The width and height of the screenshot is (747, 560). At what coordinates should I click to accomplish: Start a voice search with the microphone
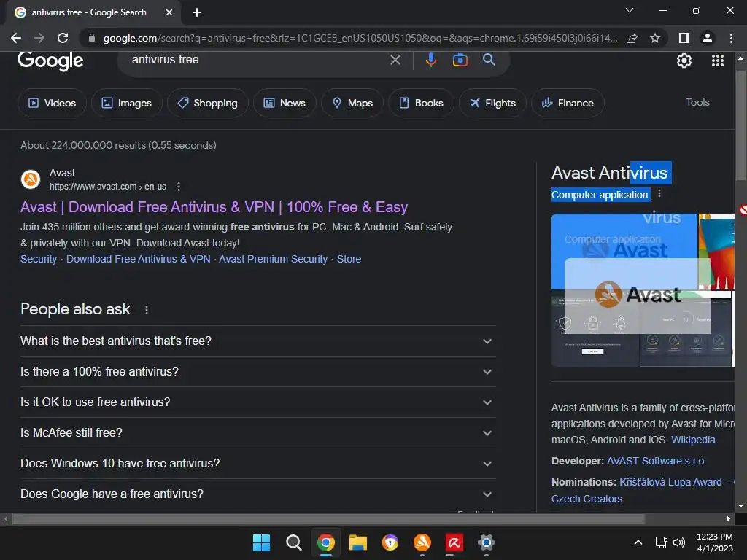[x=430, y=60]
